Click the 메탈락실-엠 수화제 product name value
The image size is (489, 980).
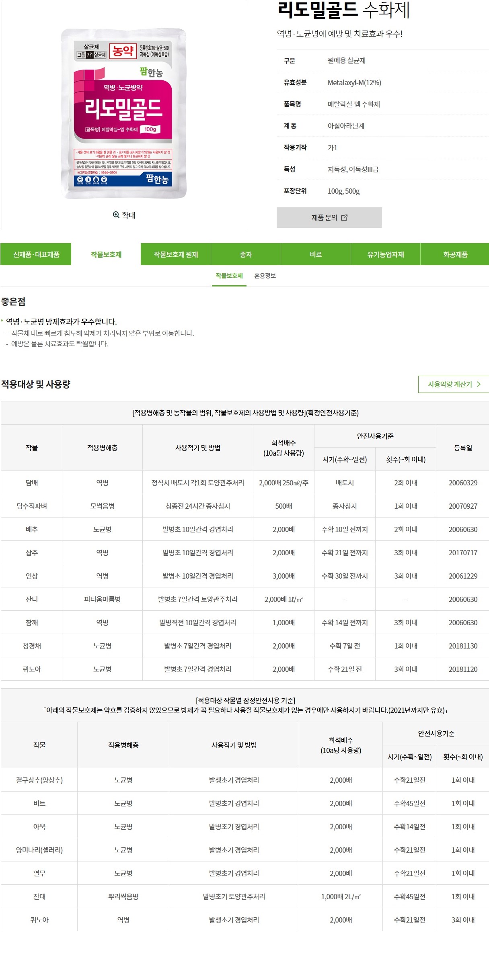(354, 104)
